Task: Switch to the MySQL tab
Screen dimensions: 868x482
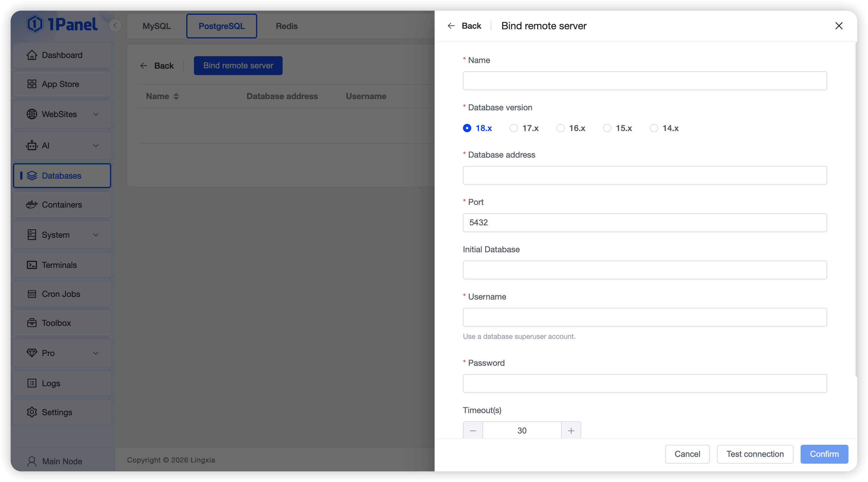Action: tap(156, 26)
